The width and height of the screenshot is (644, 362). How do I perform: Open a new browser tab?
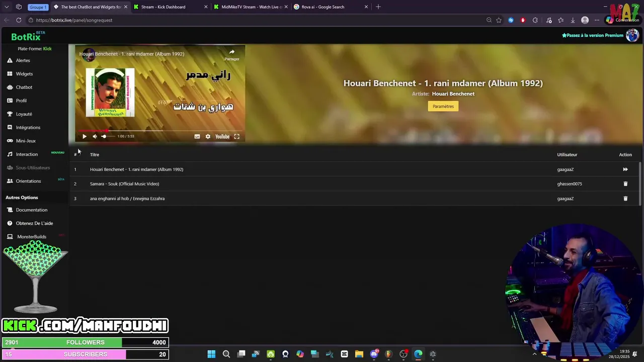click(x=378, y=7)
